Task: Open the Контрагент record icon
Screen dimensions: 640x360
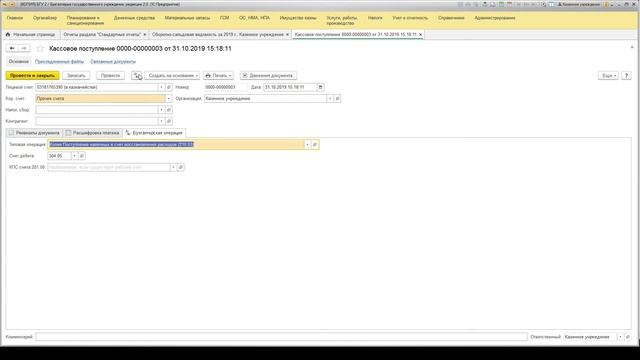Action: tap(169, 121)
